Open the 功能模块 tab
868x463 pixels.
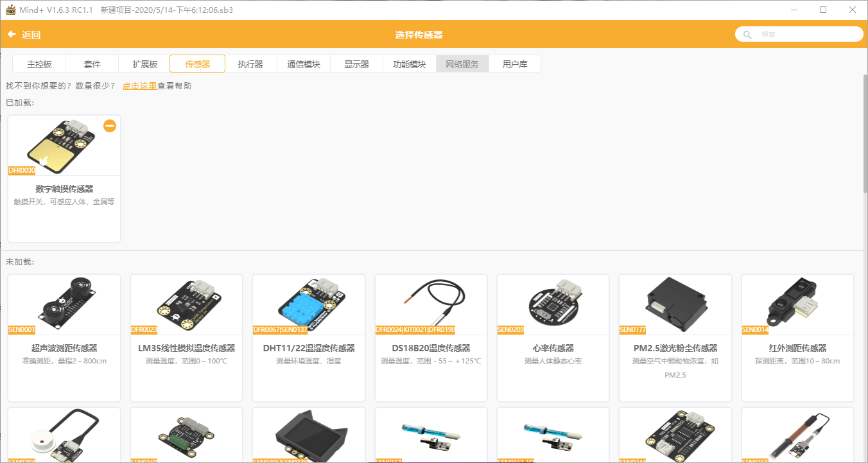(x=410, y=64)
